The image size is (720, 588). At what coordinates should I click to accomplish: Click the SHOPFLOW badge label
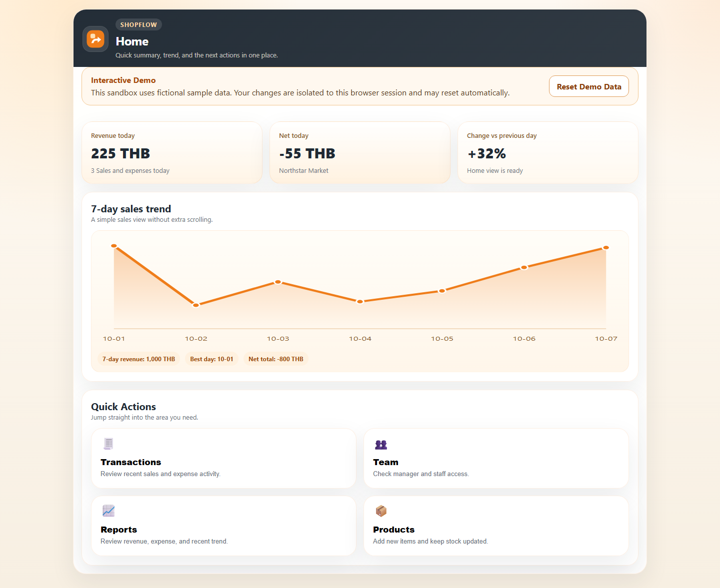pyautogui.click(x=138, y=24)
